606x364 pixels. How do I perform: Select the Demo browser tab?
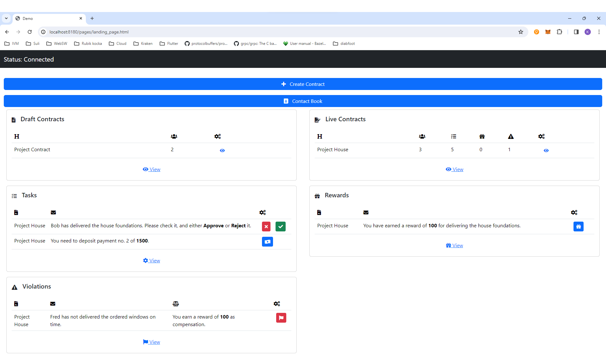pos(47,18)
